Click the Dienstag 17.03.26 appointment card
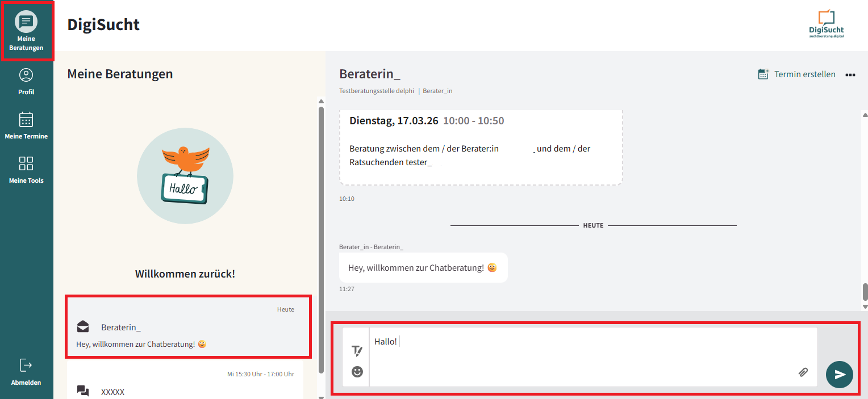The width and height of the screenshot is (868, 399). tap(481, 146)
